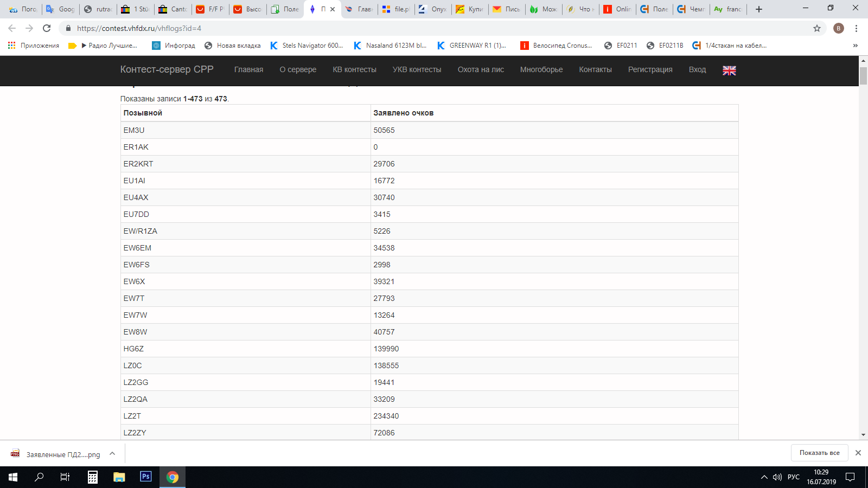Screen dimensions: 868x488
Task: Show hidden bookmarks with the overflow chevron
Action: [855, 46]
